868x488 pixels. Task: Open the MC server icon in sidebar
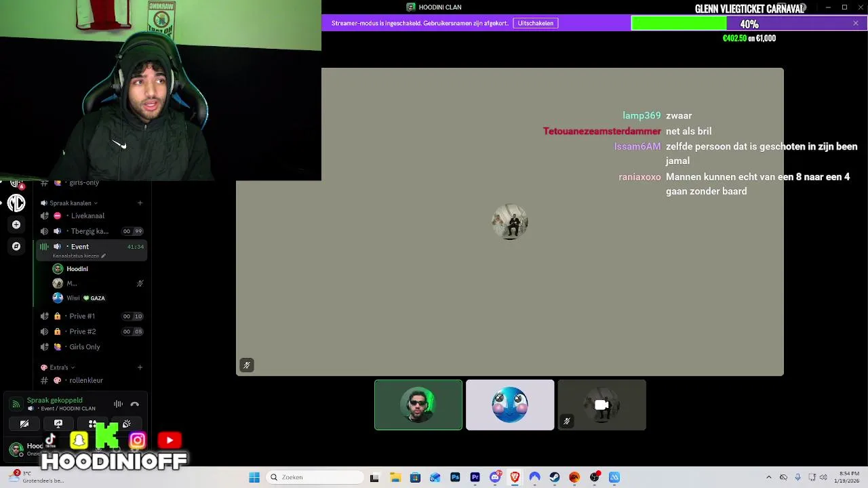(x=16, y=203)
